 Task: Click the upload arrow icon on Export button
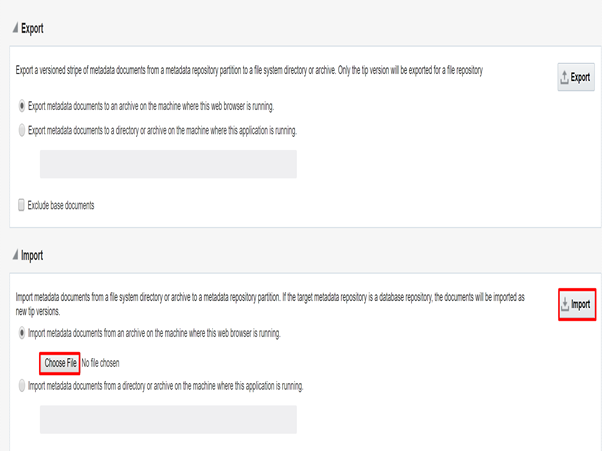(564, 78)
